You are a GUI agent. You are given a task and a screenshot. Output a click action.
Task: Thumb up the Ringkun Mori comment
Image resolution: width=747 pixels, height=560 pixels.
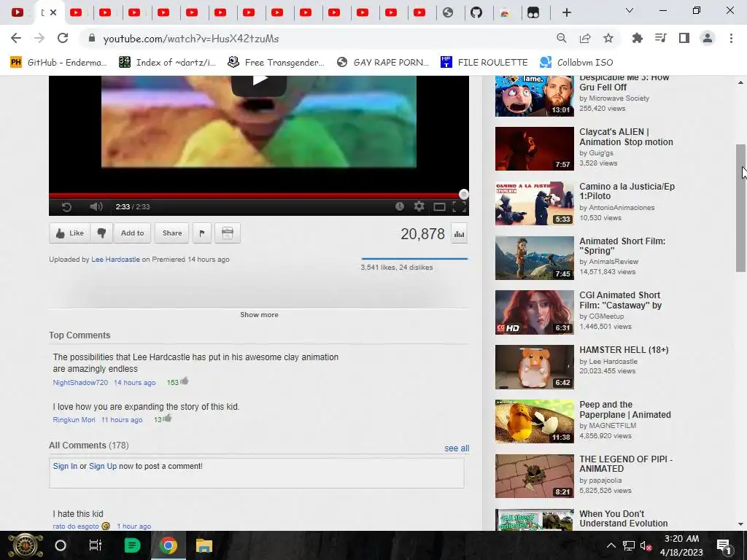click(167, 418)
